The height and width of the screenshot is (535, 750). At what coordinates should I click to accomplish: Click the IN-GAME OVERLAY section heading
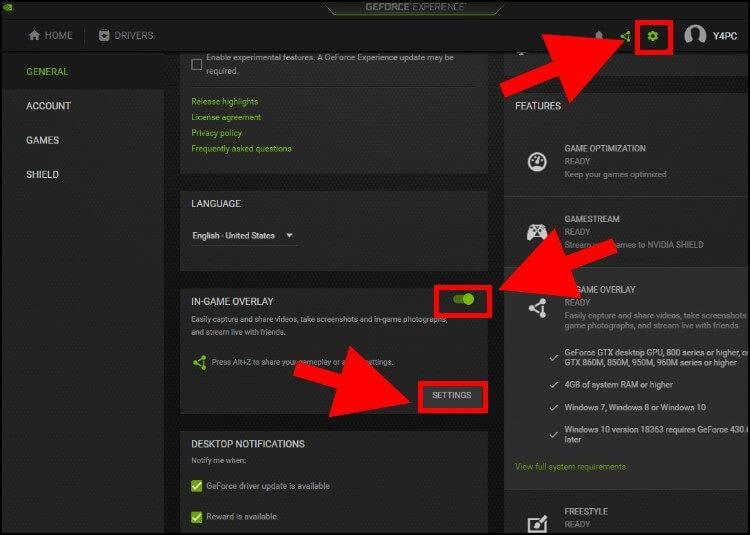(232, 302)
